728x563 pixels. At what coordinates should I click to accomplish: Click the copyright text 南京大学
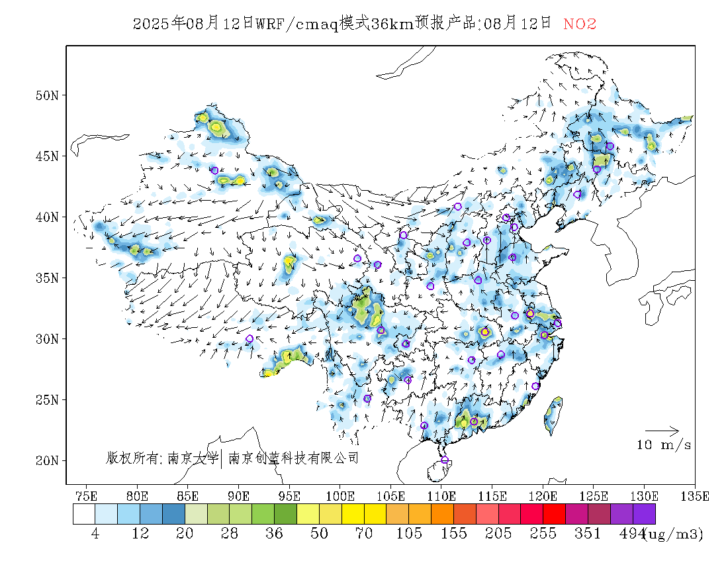click(x=193, y=458)
